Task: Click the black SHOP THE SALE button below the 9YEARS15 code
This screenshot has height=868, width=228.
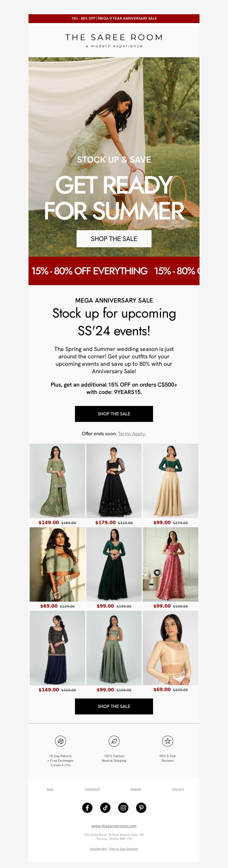Action: (114, 414)
